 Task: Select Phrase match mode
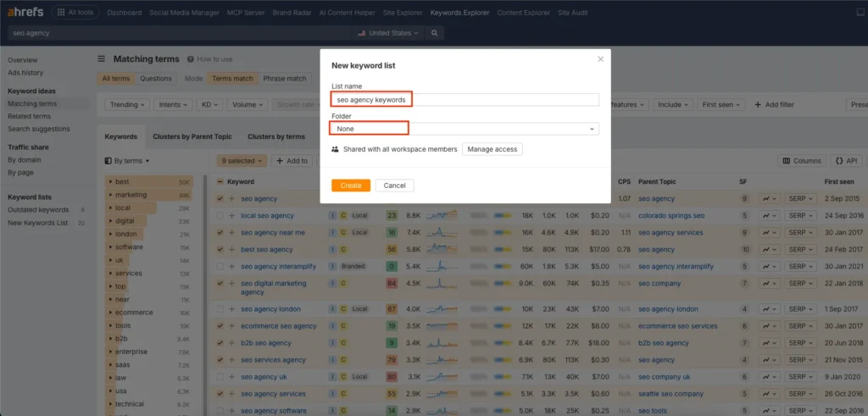click(285, 79)
